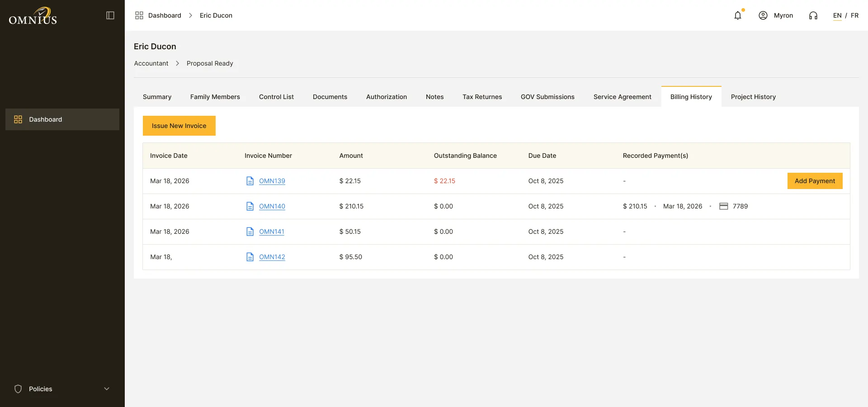Select Dashboard in the left sidebar
The image size is (868, 407).
point(62,119)
